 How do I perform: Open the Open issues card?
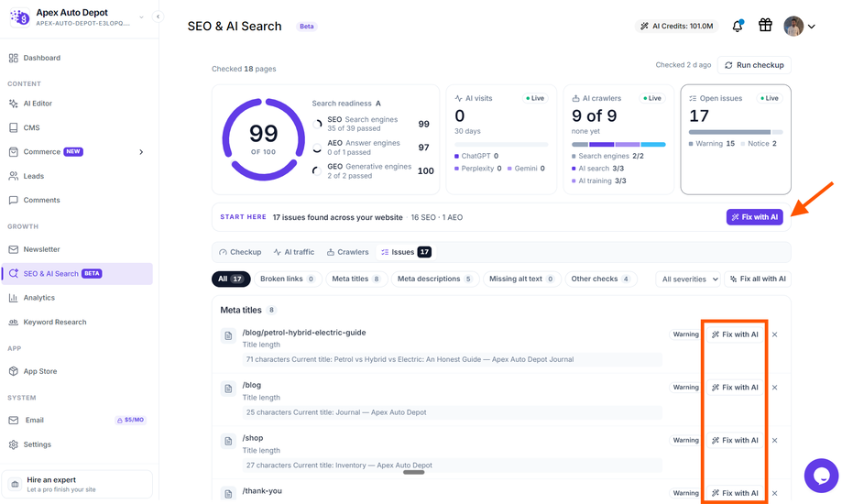(735, 139)
